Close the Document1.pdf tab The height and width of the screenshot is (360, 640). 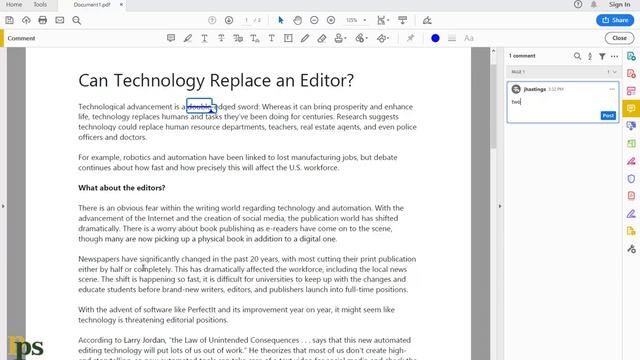tap(121, 4)
